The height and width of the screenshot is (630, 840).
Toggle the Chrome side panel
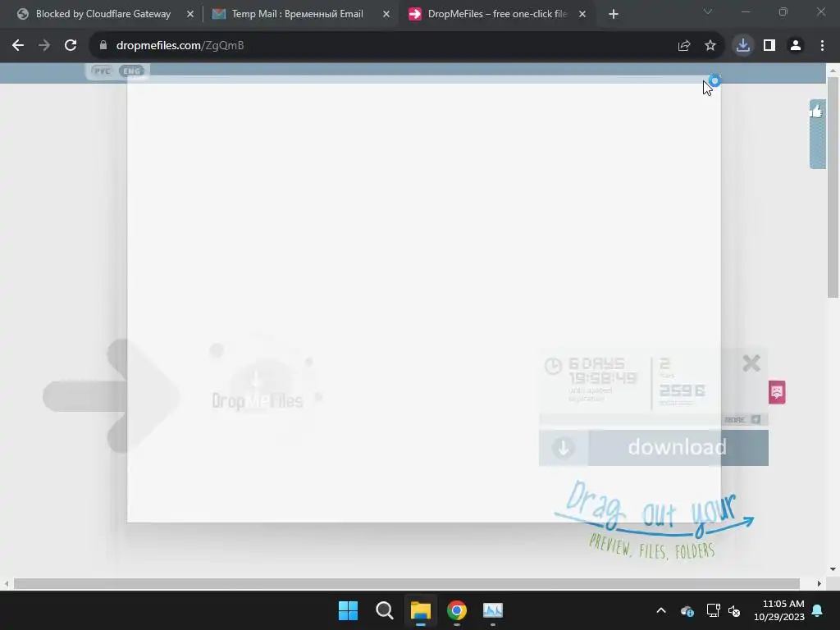pyautogui.click(x=769, y=46)
